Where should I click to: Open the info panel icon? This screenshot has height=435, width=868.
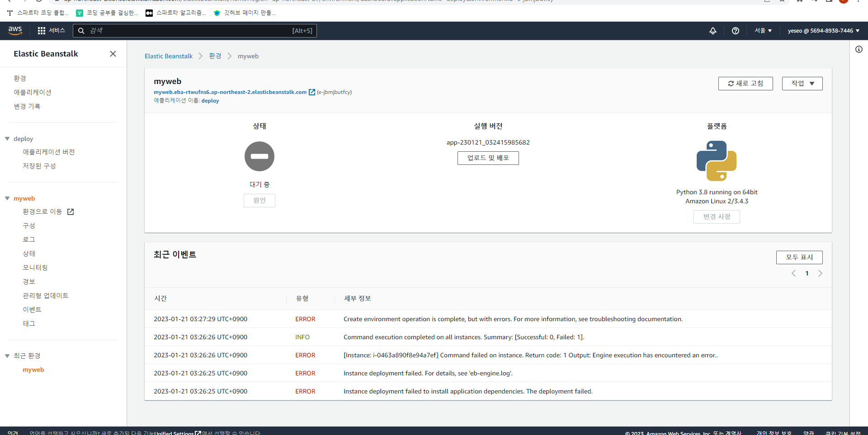859,49
